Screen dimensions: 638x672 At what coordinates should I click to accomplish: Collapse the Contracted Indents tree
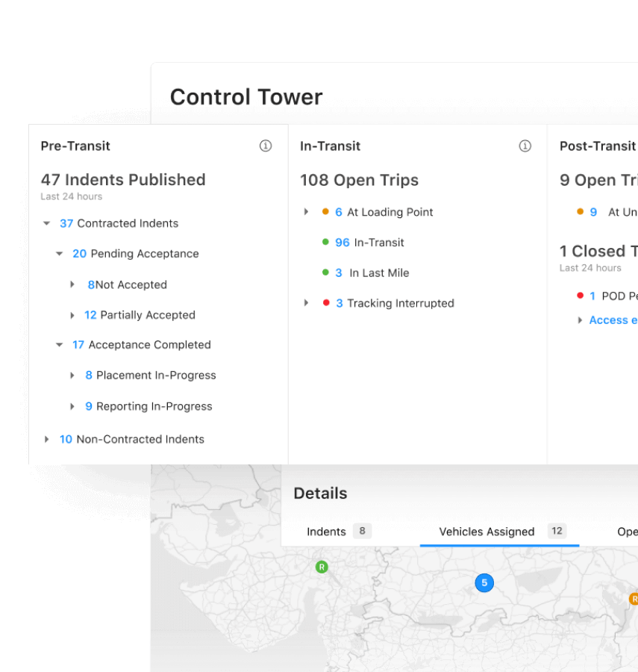(46, 223)
